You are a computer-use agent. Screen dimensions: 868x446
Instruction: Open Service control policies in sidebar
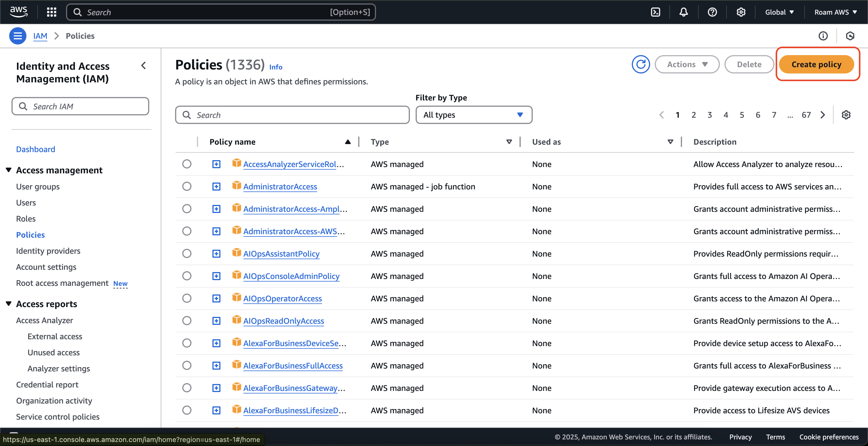click(x=58, y=417)
